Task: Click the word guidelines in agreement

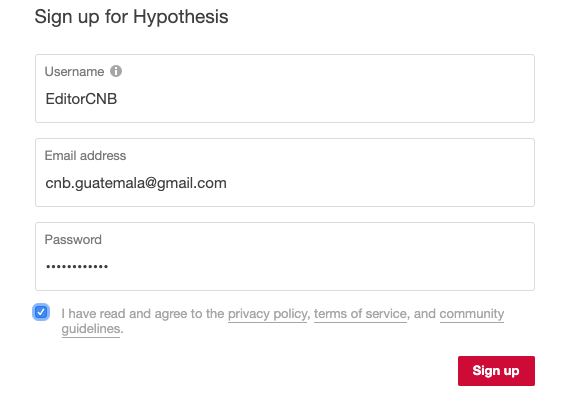Action: pyautogui.click(x=91, y=329)
